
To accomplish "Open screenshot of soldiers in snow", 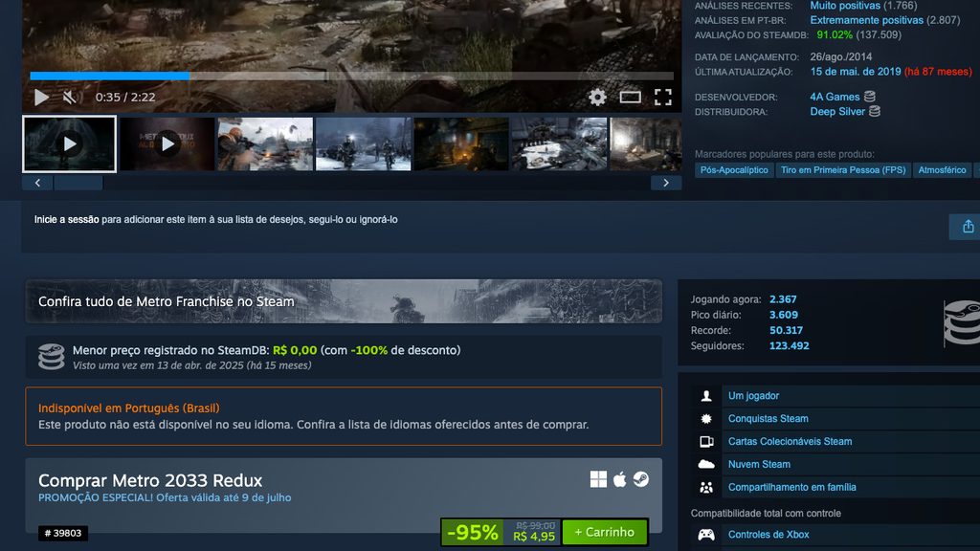I will pyautogui.click(x=363, y=143).
